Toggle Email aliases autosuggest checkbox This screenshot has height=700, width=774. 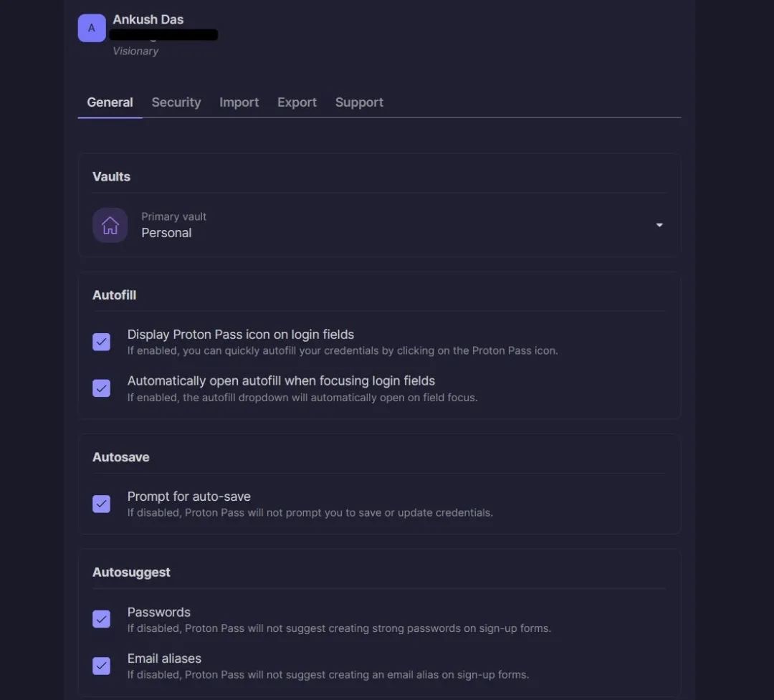[x=102, y=666]
